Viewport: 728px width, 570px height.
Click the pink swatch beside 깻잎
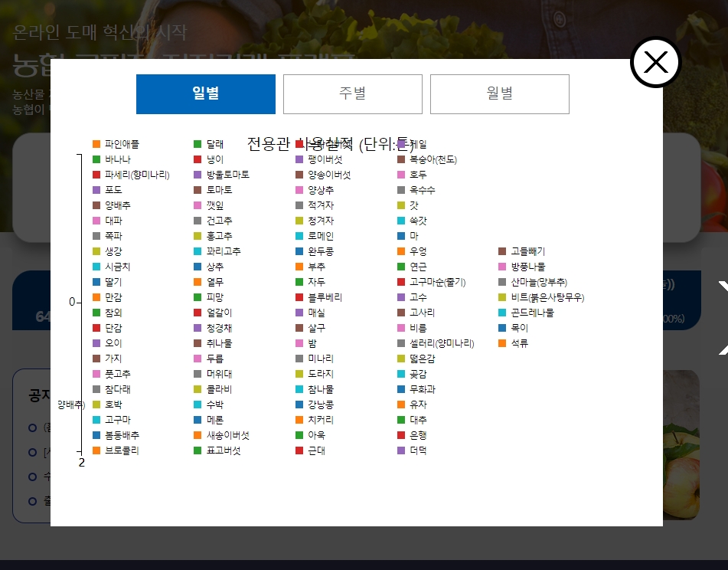pos(198,205)
